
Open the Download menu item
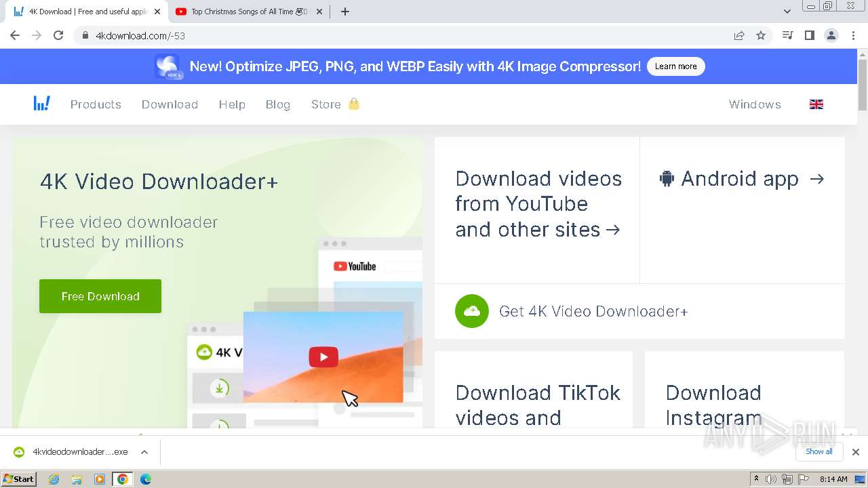(x=170, y=104)
